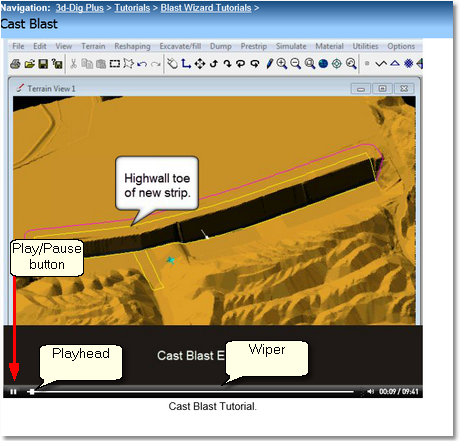
Task: Click the small grey dot point icon
Action: pyautogui.click(x=367, y=63)
